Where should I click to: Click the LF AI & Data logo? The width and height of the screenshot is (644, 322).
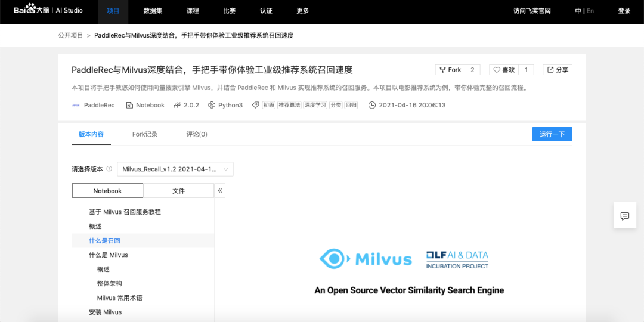click(457, 260)
